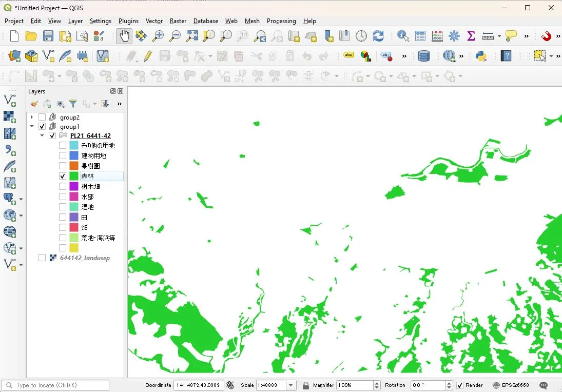Select the Zoom In tool
562x392 pixels.
click(158, 36)
